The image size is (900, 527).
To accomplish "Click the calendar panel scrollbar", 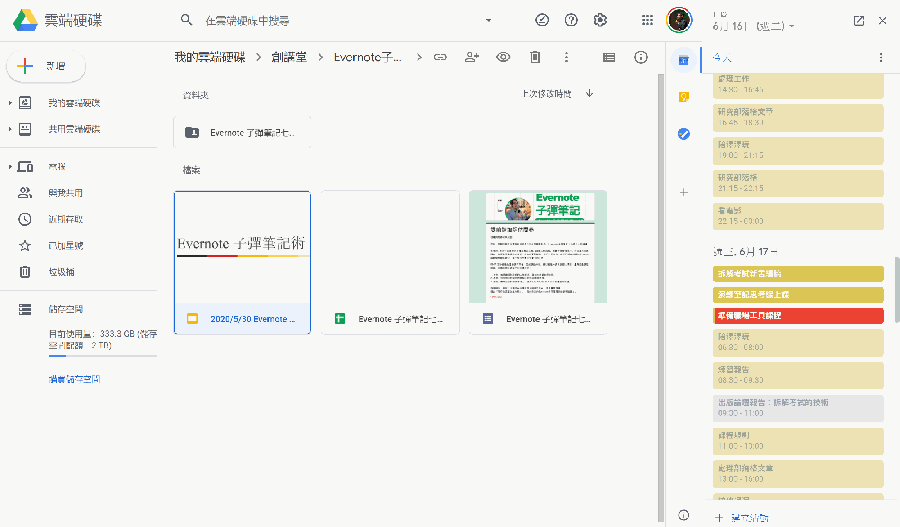I will tap(896, 290).
